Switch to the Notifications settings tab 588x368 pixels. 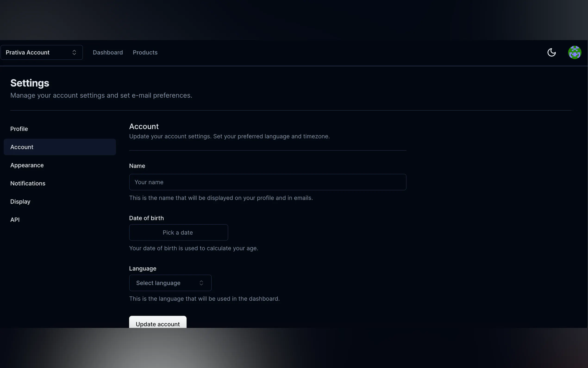pos(28,183)
